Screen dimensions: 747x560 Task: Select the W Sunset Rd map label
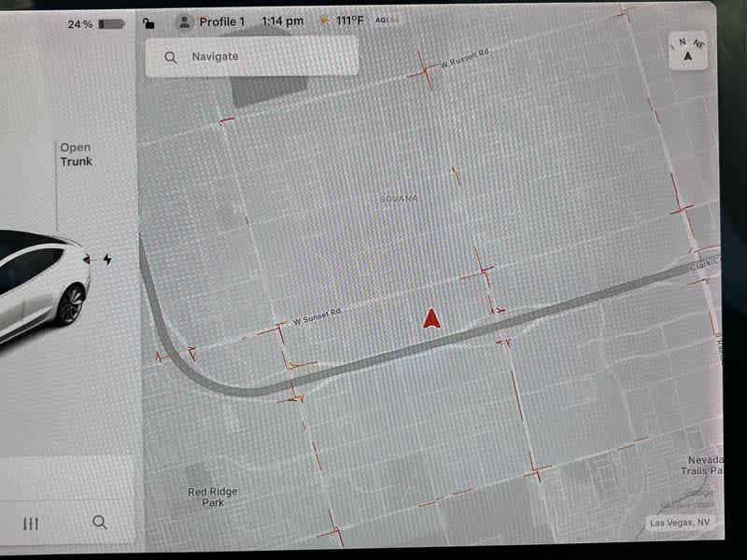coord(317,316)
